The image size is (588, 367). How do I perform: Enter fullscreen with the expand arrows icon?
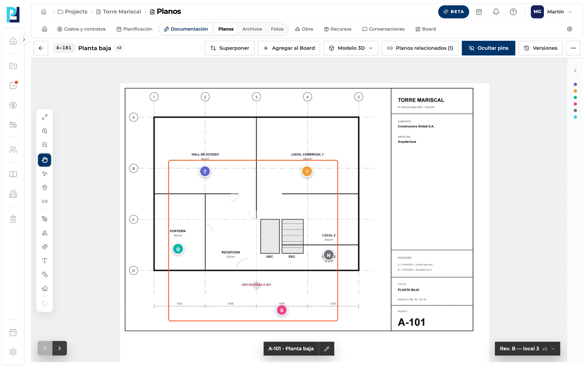pos(45,117)
